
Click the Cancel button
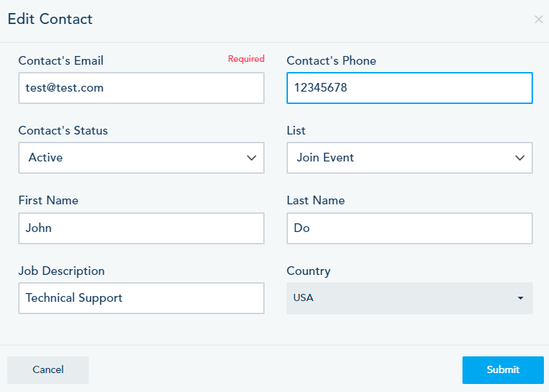tap(48, 369)
